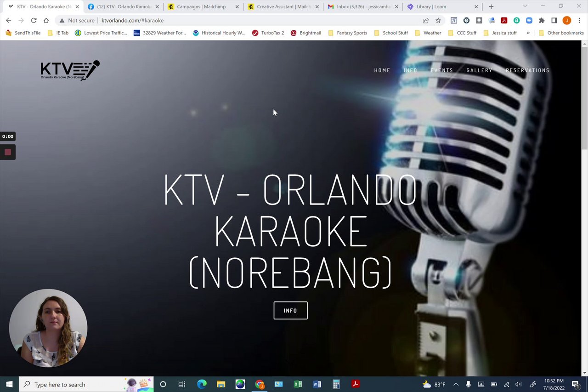Select RESERVATIONS in the site navigation
Viewport: 588px width, 392px height.
click(x=527, y=70)
